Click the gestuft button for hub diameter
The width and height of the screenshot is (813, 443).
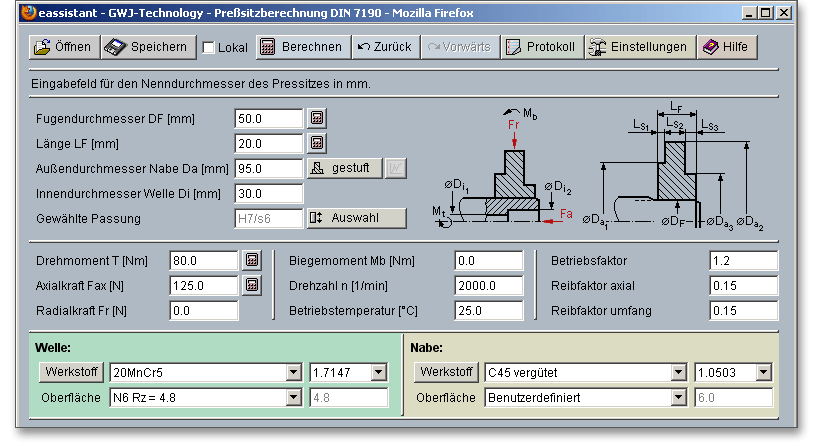344,168
